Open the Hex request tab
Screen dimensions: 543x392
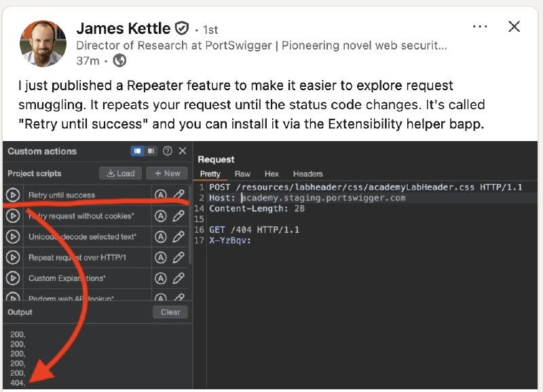(271, 174)
